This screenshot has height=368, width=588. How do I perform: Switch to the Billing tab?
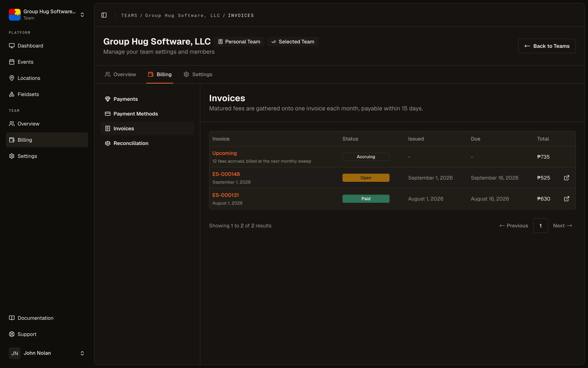pos(160,75)
